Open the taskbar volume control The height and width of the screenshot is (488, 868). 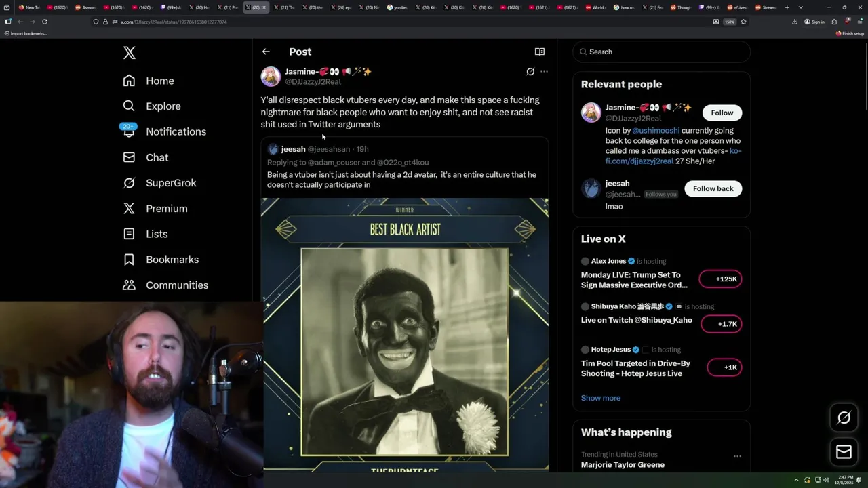pyautogui.click(x=826, y=480)
